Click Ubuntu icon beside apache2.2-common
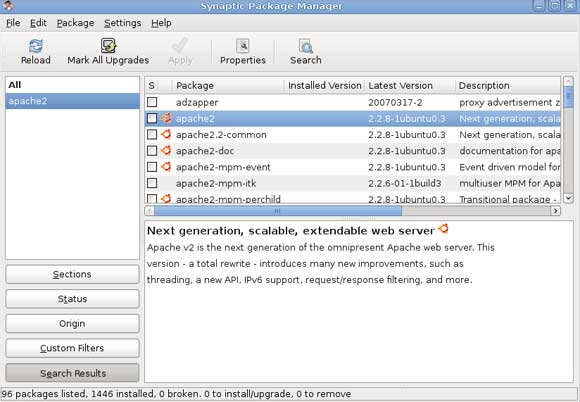 point(166,134)
